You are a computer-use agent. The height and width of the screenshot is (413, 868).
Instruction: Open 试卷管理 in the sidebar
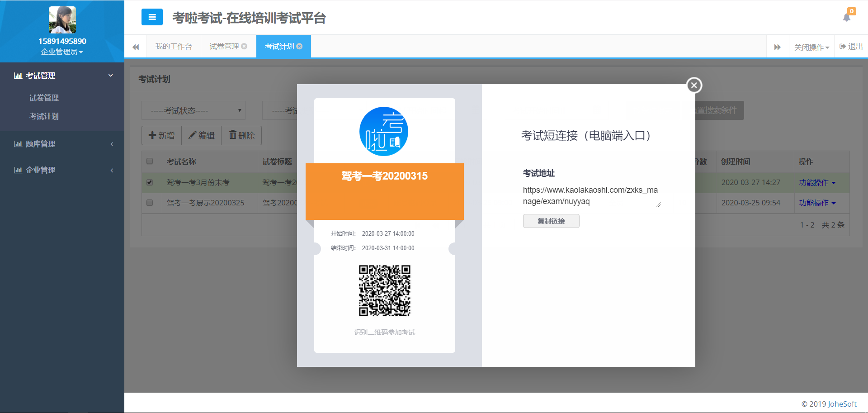click(x=44, y=98)
